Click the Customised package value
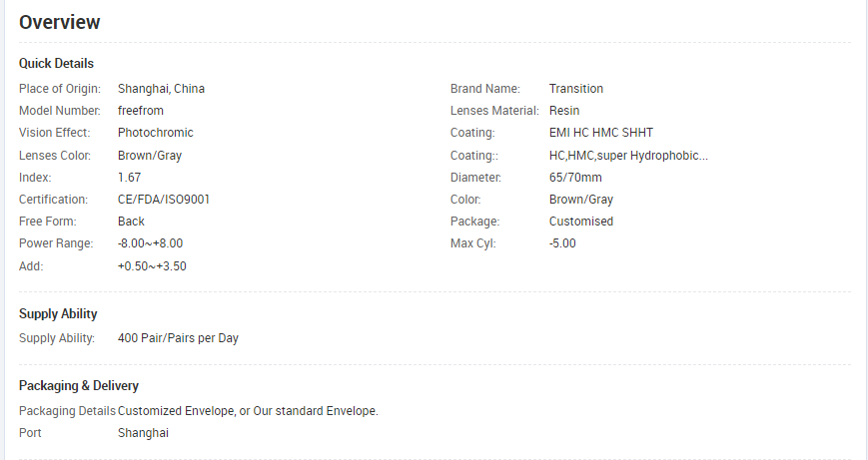 [x=580, y=222]
